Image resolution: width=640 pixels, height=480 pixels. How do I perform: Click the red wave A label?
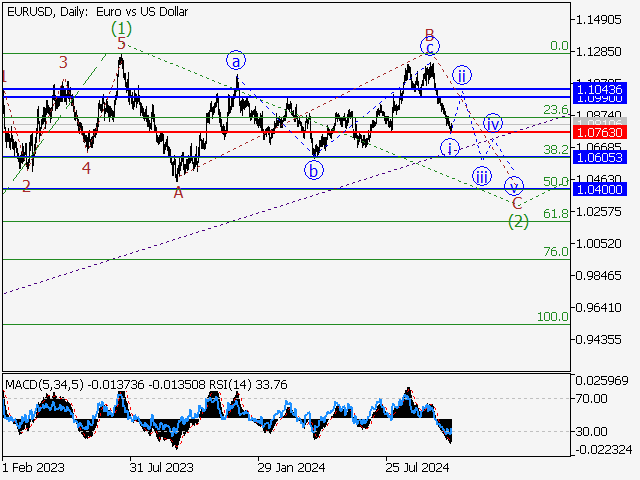click(x=178, y=192)
